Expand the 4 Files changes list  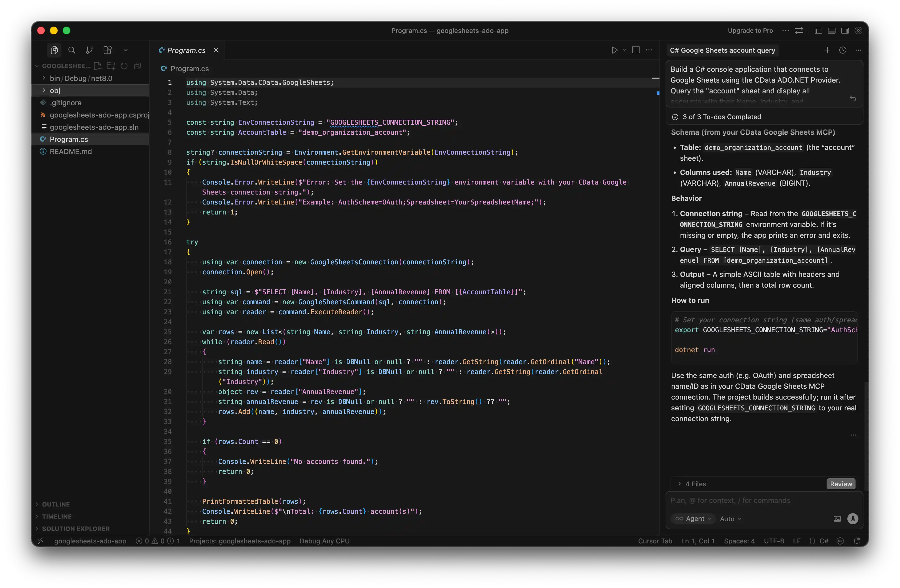(x=695, y=484)
